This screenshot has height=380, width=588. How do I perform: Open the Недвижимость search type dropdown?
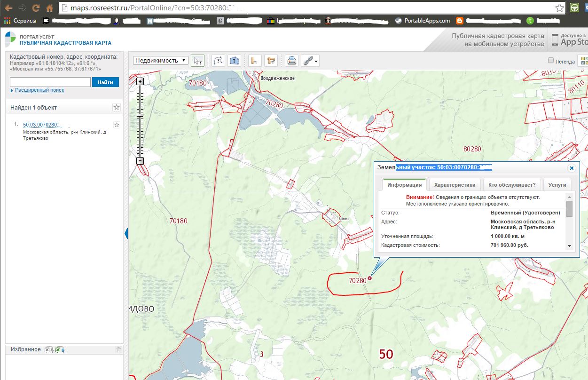pyautogui.click(x=161, y=61)
